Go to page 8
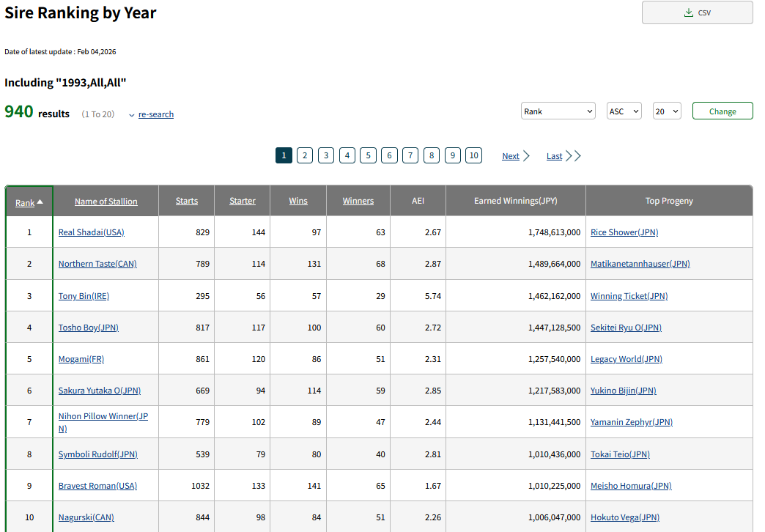This screenshot has height=532, width=765. tap(432, 155)
